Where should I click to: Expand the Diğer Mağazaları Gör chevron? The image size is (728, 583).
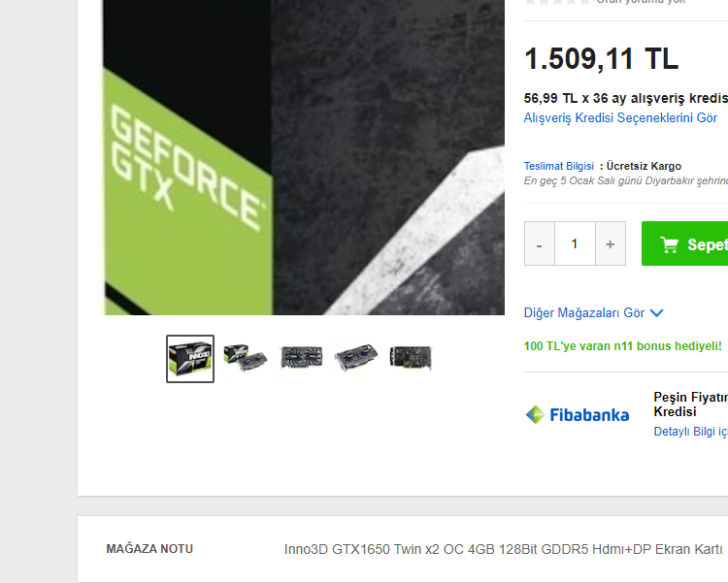coord(656,313)
